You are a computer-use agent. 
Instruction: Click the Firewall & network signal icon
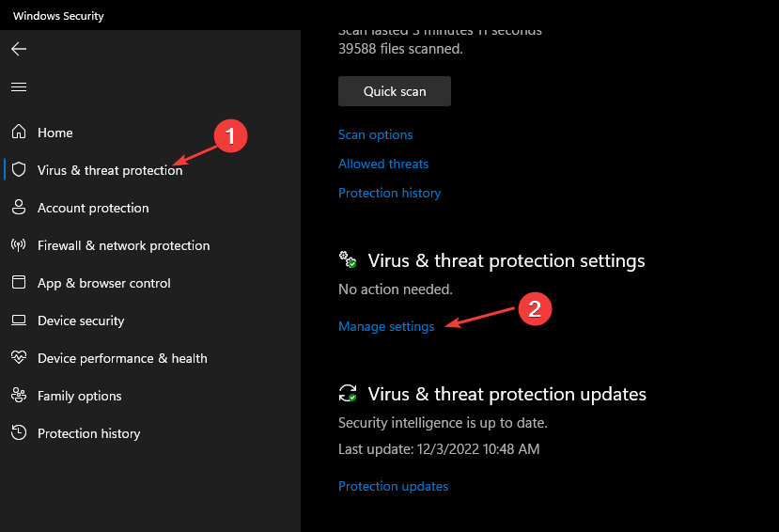pos(19,245)
